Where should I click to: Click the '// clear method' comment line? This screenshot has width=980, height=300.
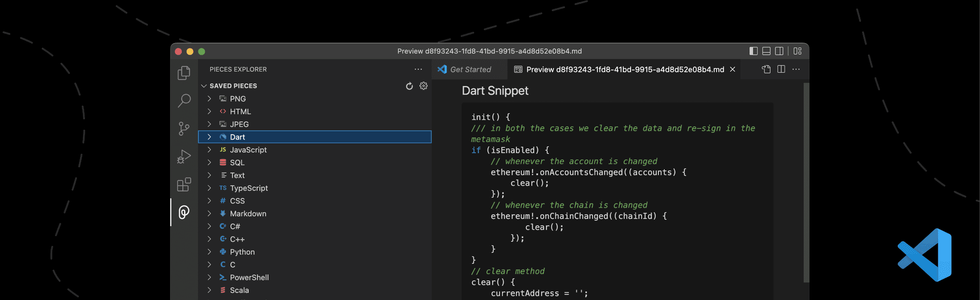(508, 271)
